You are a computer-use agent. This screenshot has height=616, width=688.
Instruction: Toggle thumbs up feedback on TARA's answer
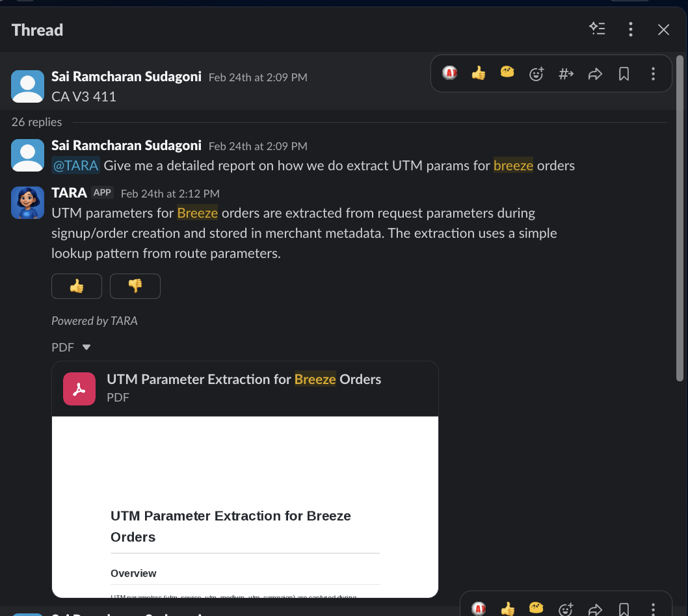(x=76, y=286)
